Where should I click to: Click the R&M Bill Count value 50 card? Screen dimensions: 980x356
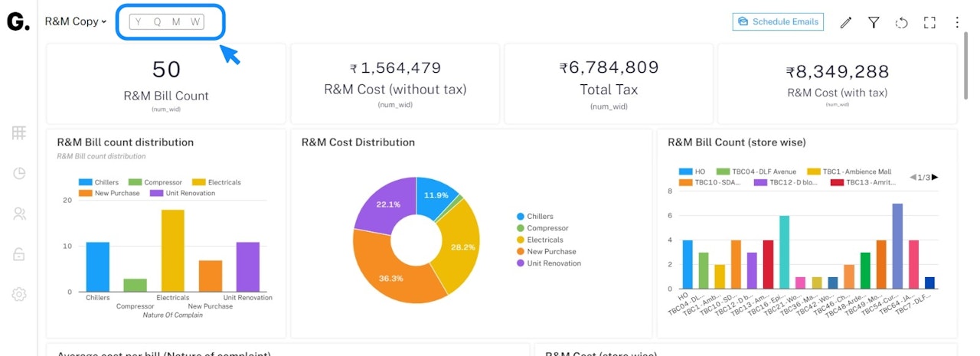click(166, 70)
